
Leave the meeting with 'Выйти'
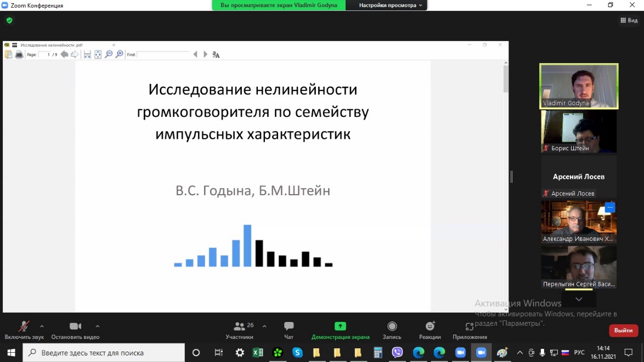(623, 330)
